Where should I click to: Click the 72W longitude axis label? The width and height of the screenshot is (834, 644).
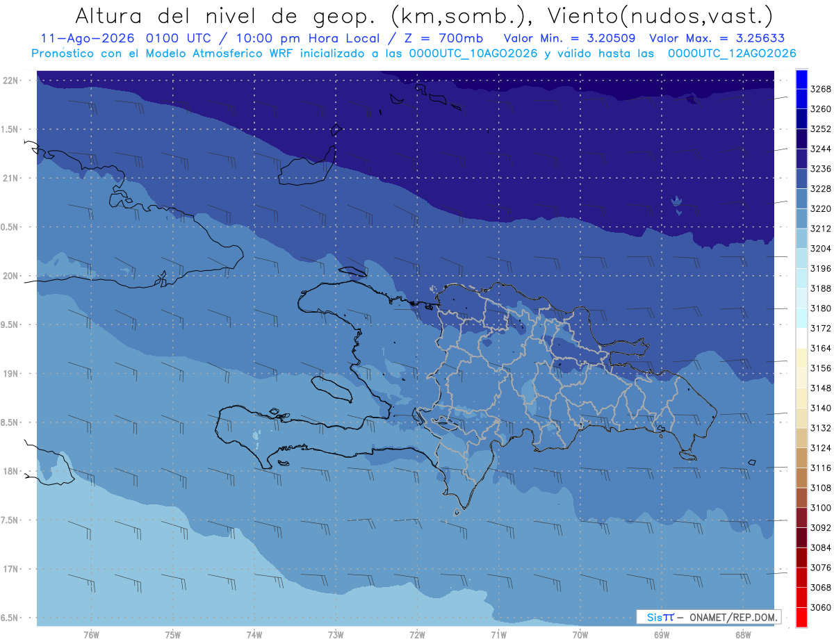(x=417, y=635)
